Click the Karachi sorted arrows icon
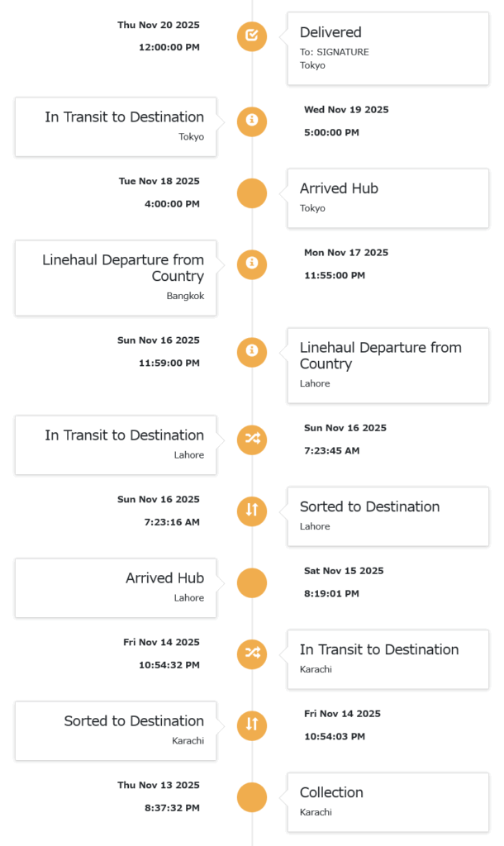 tap(252, 725)
